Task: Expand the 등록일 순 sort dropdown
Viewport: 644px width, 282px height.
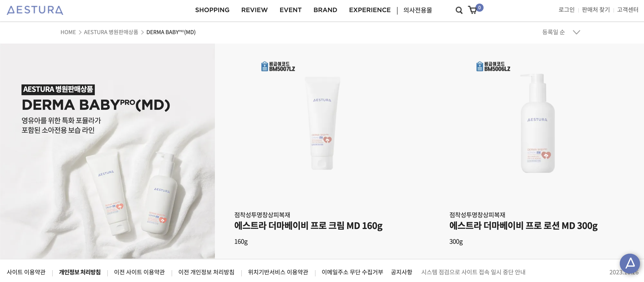Action: tap(561, 32)
